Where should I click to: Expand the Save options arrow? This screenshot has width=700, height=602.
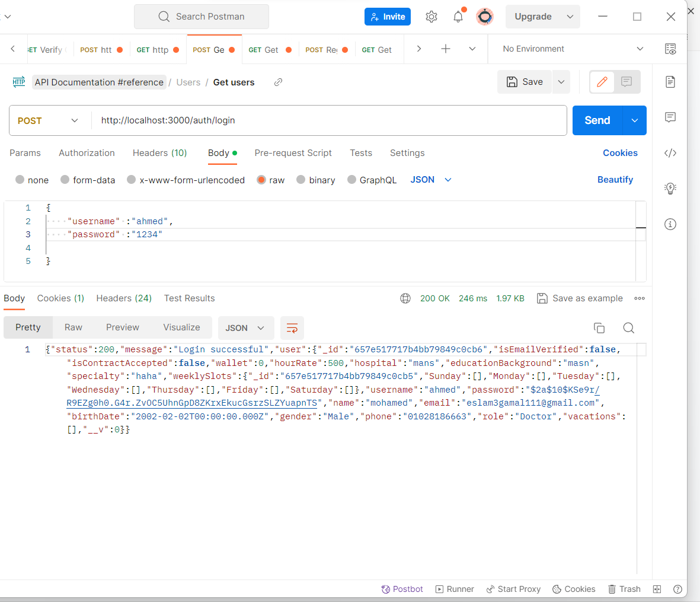coord(561,82)
